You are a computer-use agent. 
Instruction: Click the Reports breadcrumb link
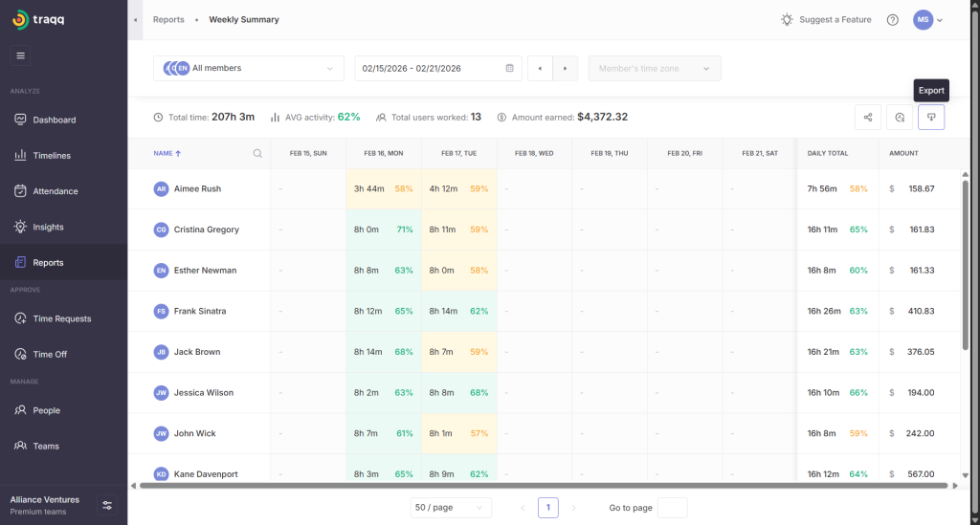(x=168, y=19)
